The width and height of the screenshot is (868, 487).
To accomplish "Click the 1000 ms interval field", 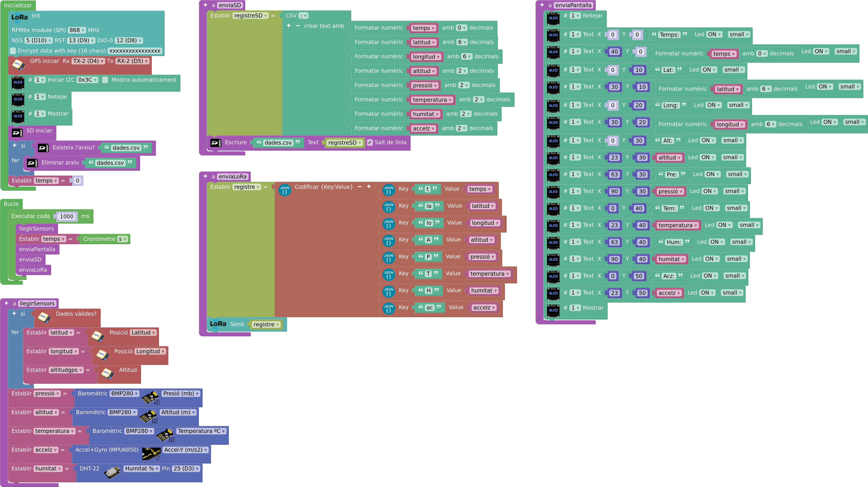I will (x=67, y=217).
